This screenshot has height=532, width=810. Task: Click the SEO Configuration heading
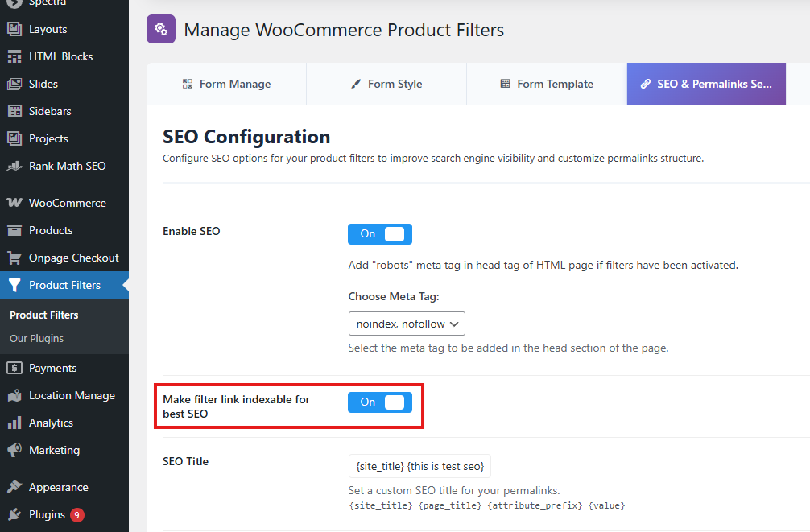point(246,137)
